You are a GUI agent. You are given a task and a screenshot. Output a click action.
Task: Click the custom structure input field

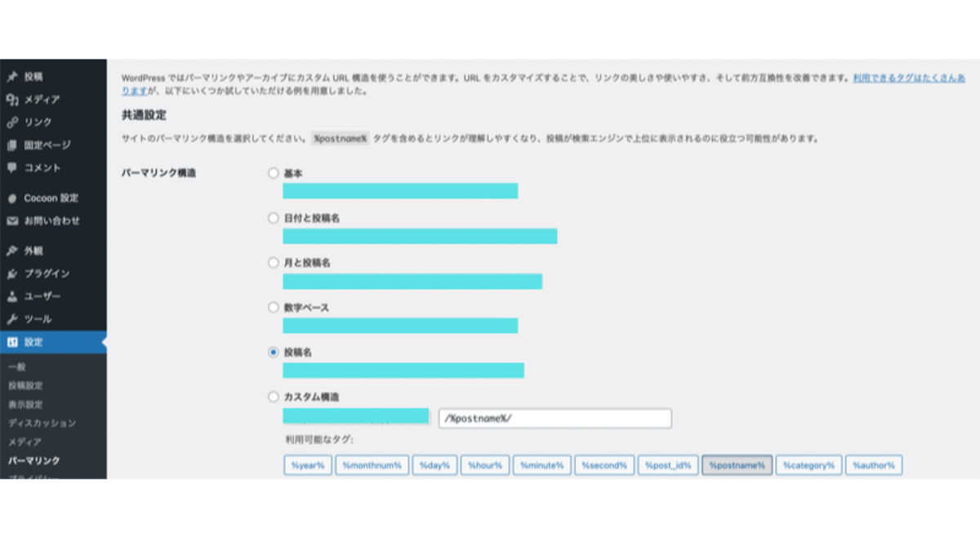pos(555,418)
